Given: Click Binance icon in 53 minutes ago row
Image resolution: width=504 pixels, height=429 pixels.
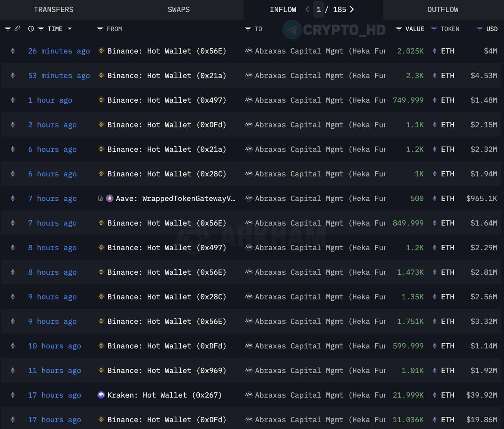Looking at the screenshot, I should [x=101, y=75].
